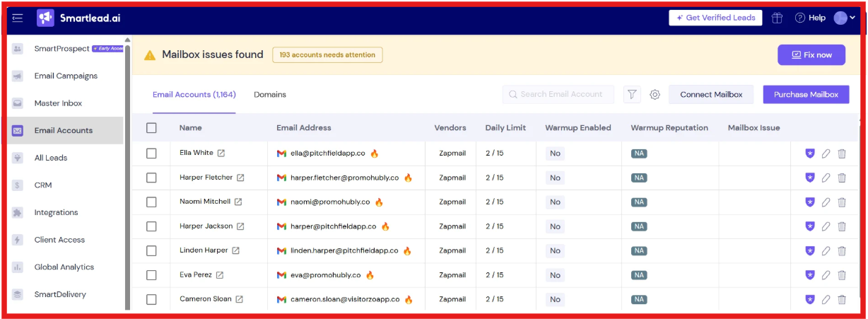The height and width of the screenshot is (319, 868).
Task: Click Connect Mailbox button
Action: [711, 94]
